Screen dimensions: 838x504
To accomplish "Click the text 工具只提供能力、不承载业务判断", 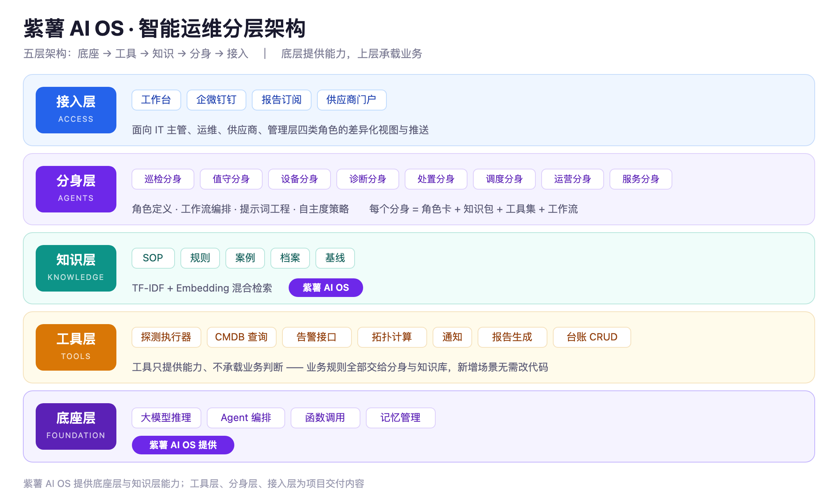I will (340, 367).
